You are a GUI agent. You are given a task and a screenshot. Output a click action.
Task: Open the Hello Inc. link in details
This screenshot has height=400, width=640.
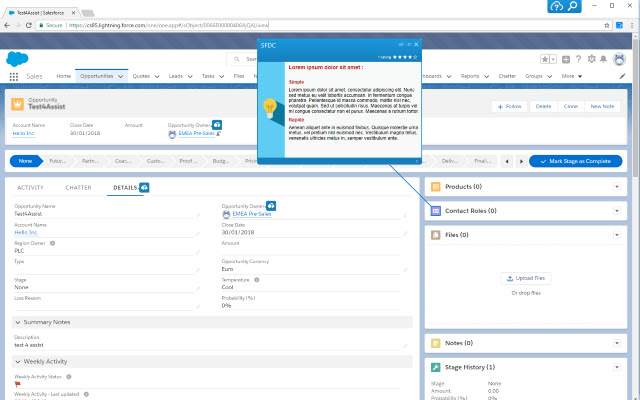point(26,233)
